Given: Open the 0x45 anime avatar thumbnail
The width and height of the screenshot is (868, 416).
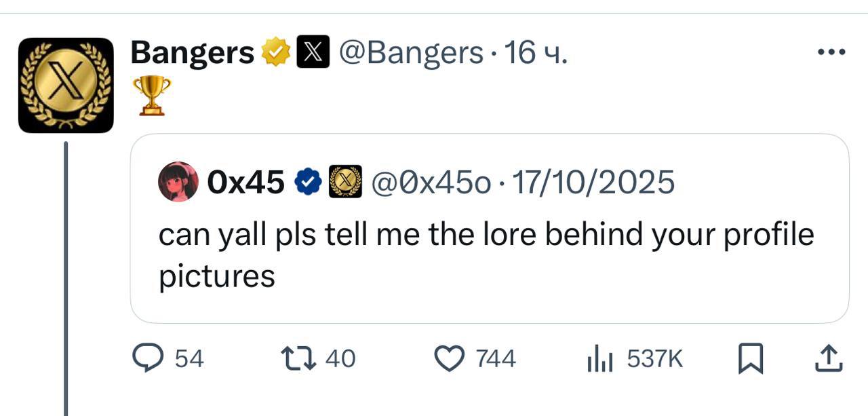Looking at the screenshot, I should (x=178, y=182).
